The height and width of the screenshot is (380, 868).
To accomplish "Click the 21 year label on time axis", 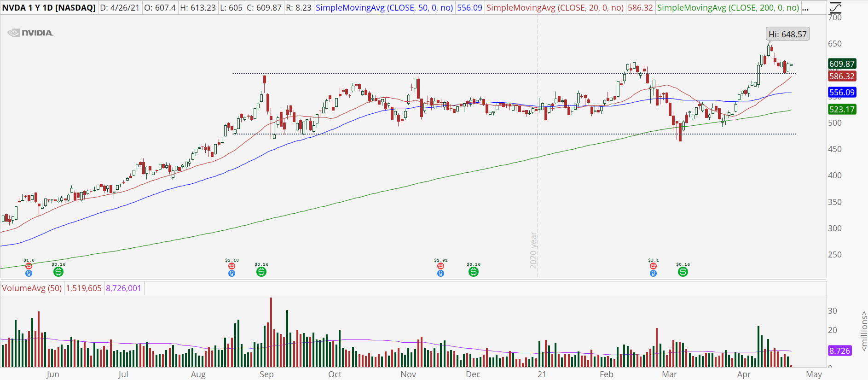I will pyautogui.click(x=542, y=374).
